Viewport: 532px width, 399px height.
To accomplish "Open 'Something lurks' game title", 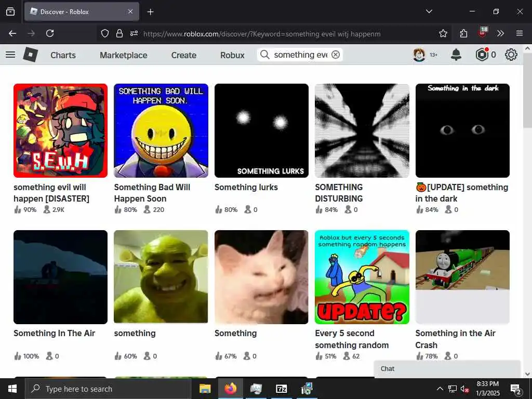I will point(246,187).
